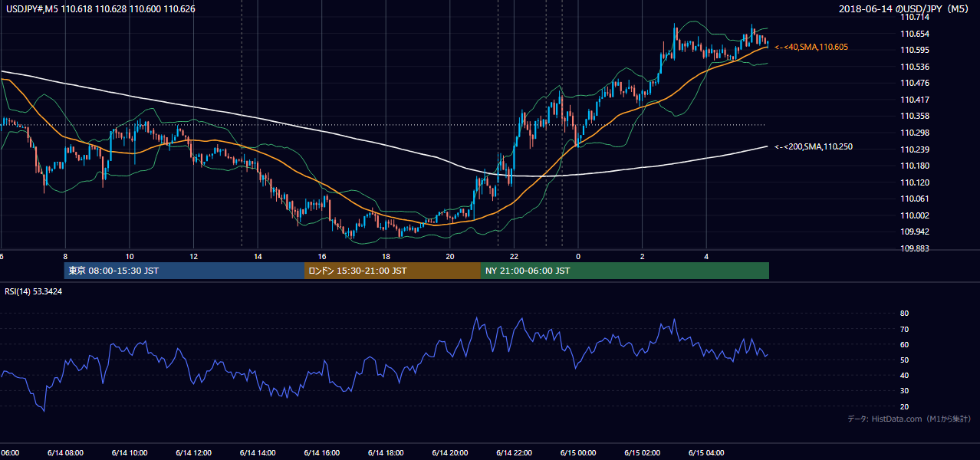The width and height of the screenshot is (980, 460).
Task: Click hour label 10 under price chart
Action: coord(130,256)
